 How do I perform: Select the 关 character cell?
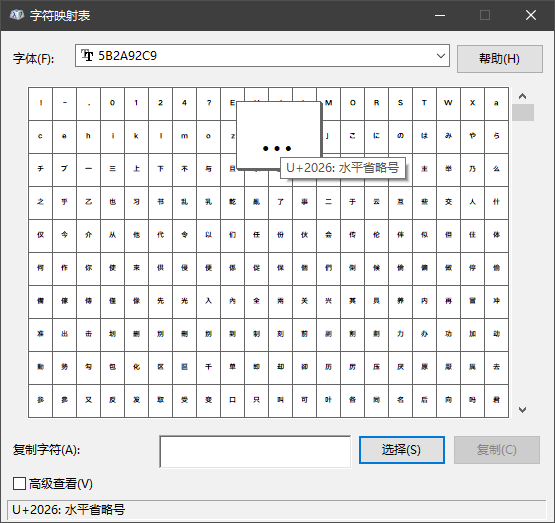tap(304, 302)
